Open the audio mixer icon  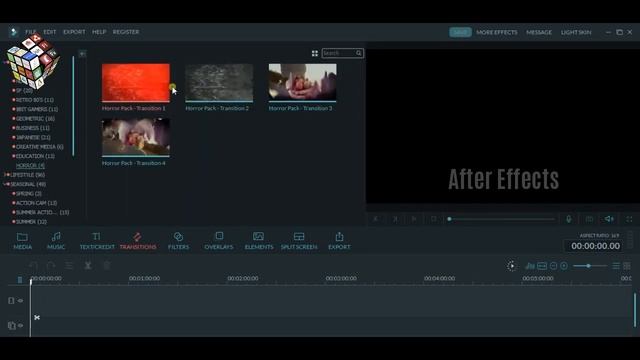tap(530, 266)
